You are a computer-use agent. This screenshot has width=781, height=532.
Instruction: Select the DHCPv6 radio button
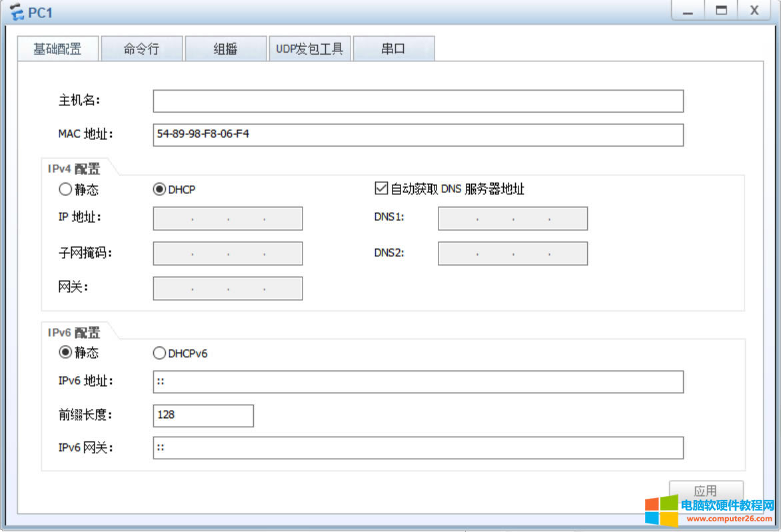tap(159, 353)
